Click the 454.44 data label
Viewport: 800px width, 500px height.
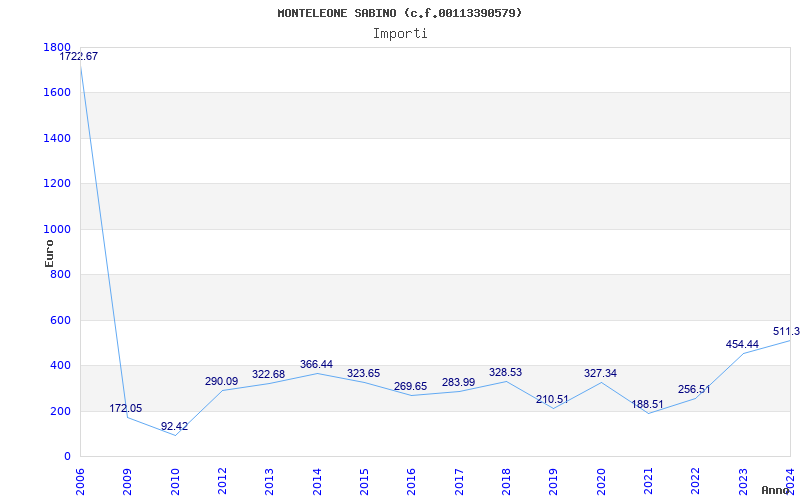[742, 344]
